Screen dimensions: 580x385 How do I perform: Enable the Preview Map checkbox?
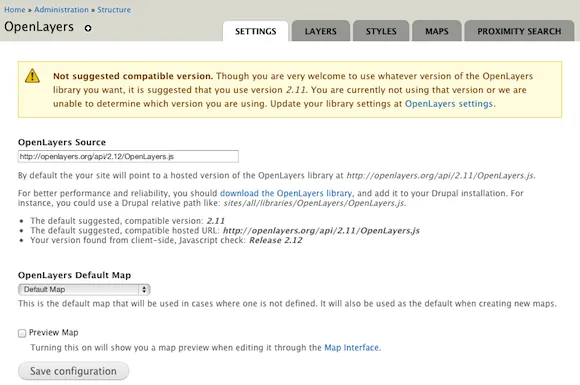pyautogui.click(x=22, y=333)
